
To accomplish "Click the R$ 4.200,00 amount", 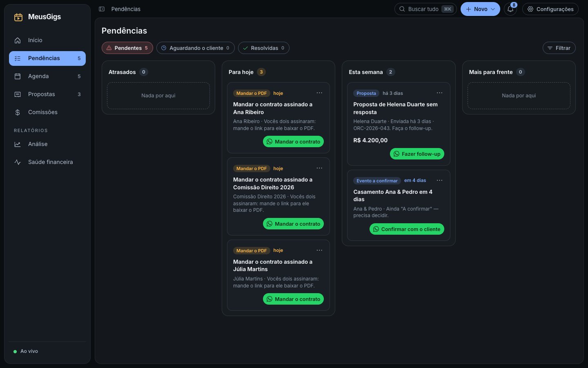I will click(370, 140).
